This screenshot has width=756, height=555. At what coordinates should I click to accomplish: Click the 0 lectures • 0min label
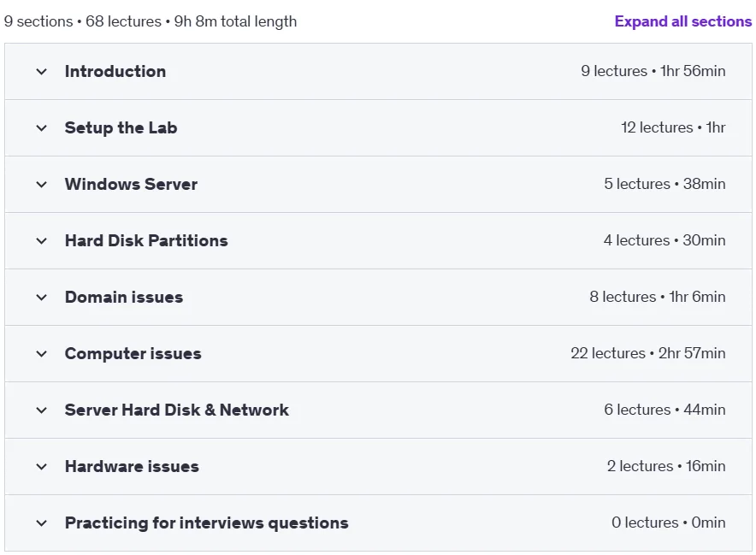(668, 523)
